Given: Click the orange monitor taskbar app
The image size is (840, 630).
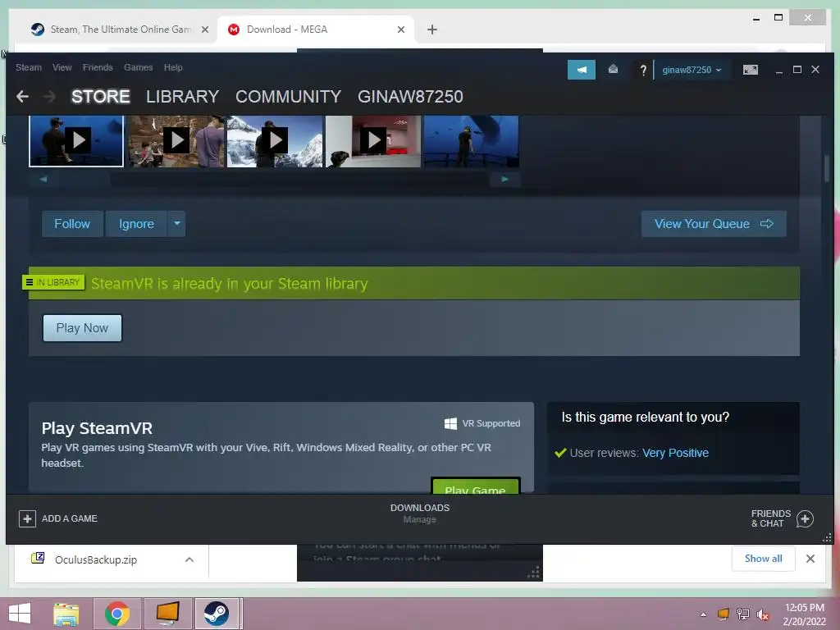Looking at the screenshot, I should [167, 614].
